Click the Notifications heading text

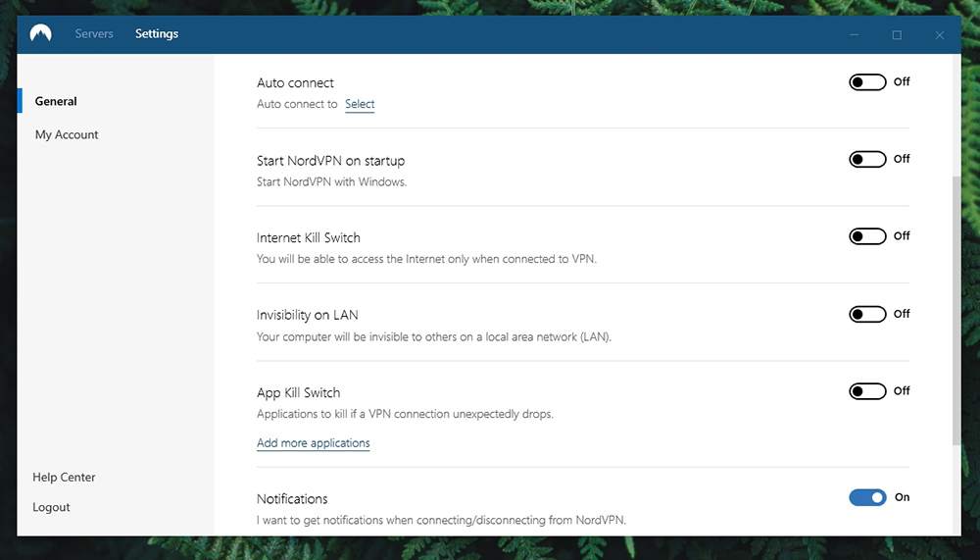(292, 498)
